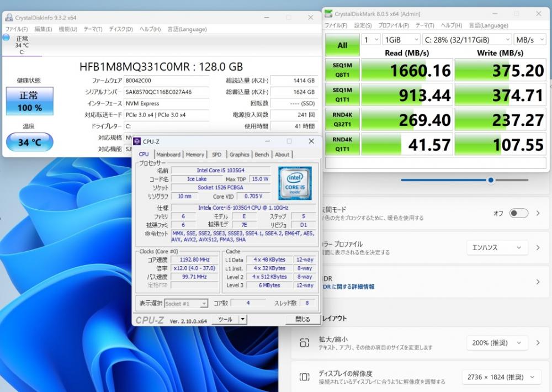552x392 pixels.
Task: Expand the HDR row chevron
Action: point(538,282)
